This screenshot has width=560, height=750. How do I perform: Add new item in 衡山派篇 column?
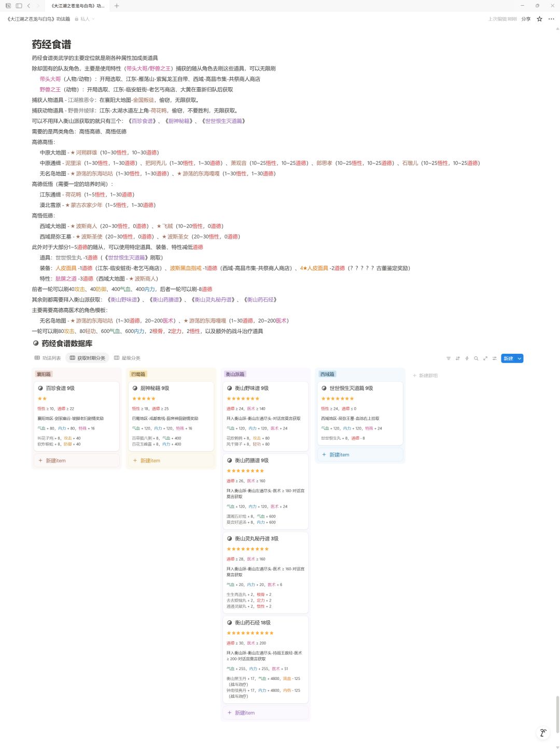tap(265, 713)
